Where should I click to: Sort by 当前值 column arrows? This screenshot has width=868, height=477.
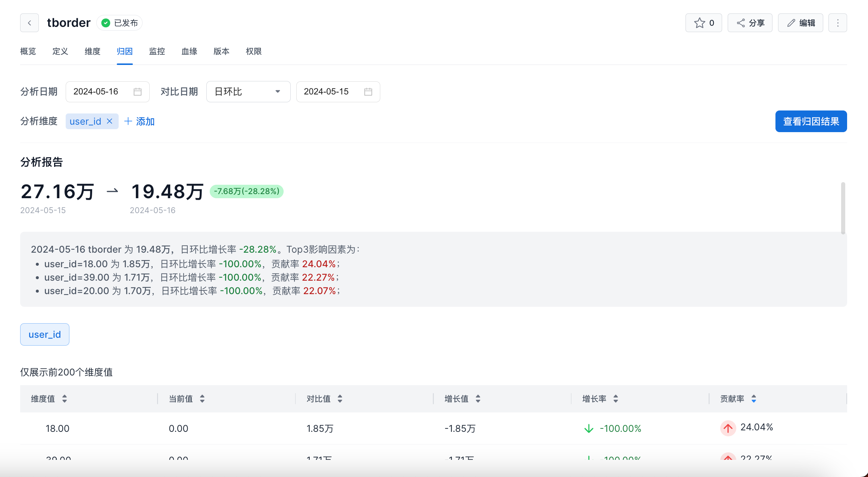[202, 399]
